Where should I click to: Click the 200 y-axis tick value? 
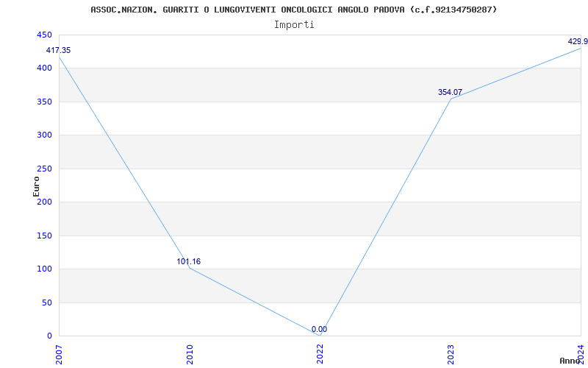tap(43, 202)
